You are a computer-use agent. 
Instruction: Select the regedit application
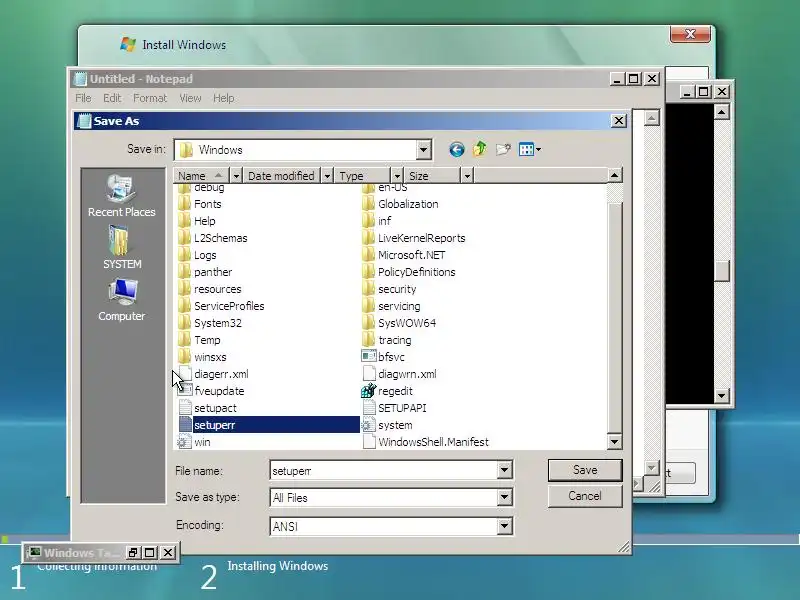point(387,391)
